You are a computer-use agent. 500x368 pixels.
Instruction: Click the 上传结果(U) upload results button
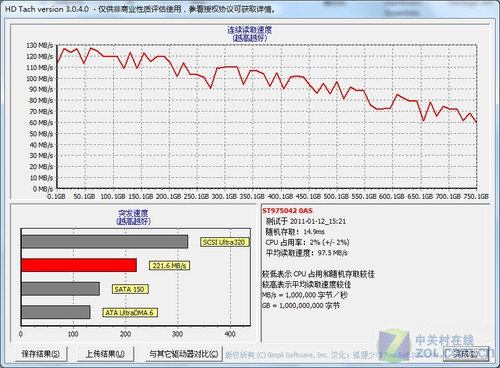tap(105, 354)
